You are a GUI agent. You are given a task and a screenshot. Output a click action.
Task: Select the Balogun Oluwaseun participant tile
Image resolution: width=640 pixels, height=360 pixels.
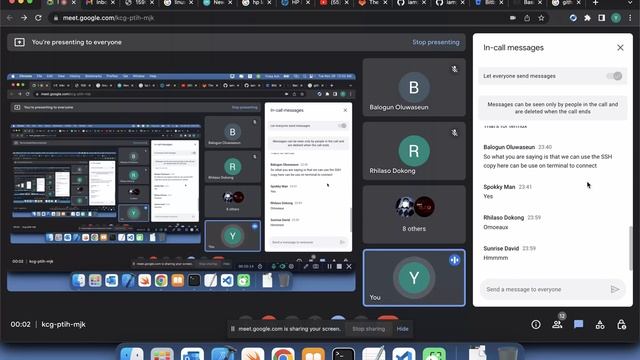414,87
